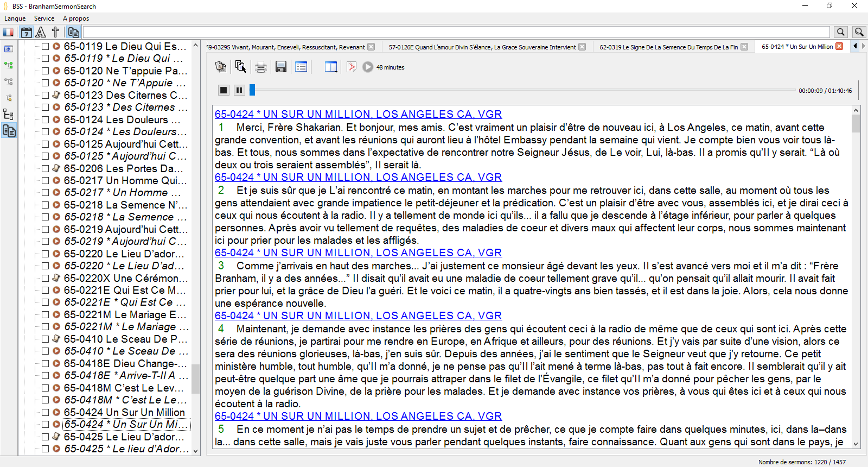Click scroll icon of 65-0123 Des Citernes C… row

click(56, 95)
